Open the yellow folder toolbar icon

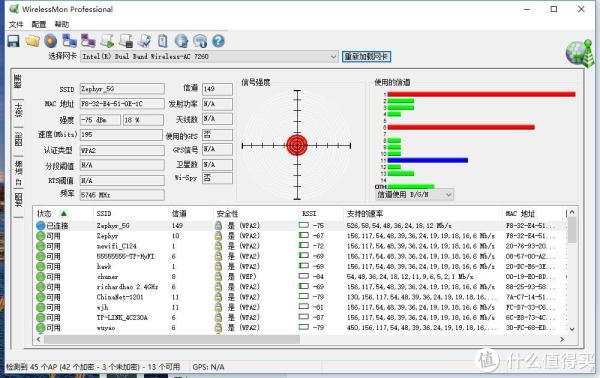[33, 41]
